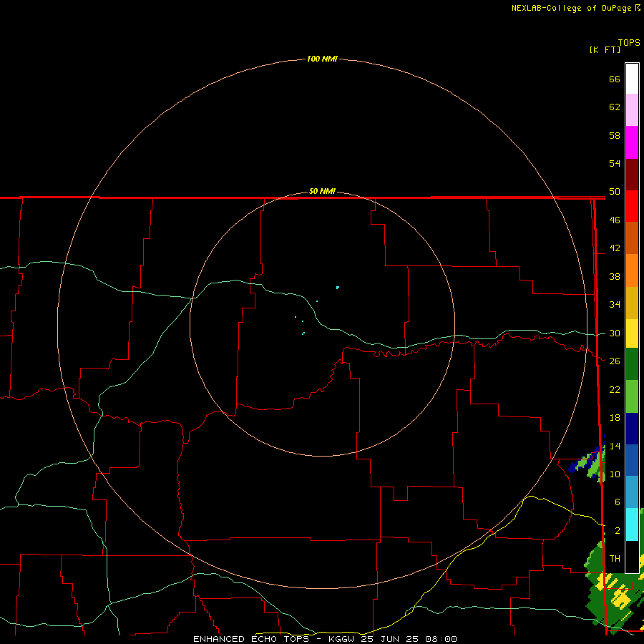Viewport: 644px width, 644px height.
Task: Click the bright red 46-50 kft swatch
Action: (632, 206)
